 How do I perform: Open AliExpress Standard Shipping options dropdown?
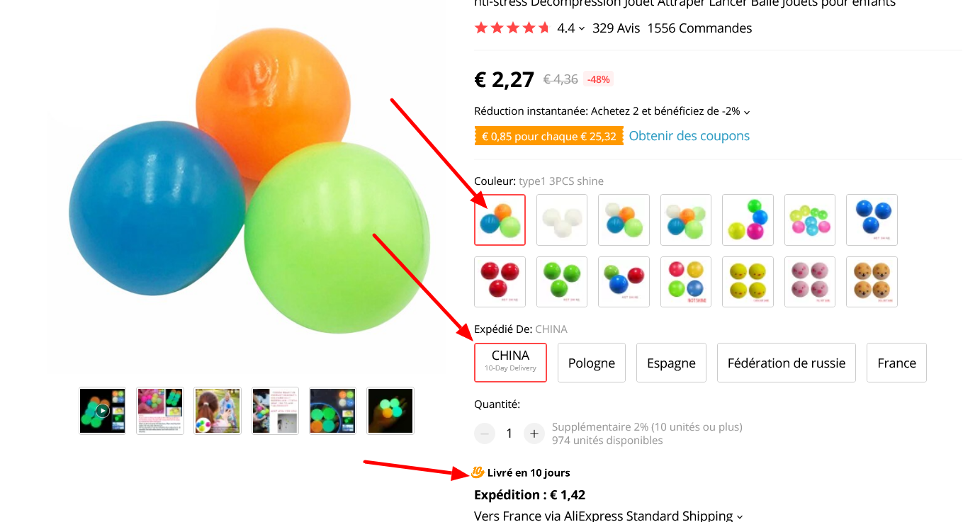point(740,517)
